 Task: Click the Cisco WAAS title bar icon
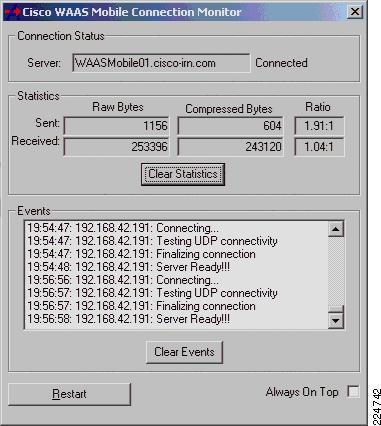[12, 12]
